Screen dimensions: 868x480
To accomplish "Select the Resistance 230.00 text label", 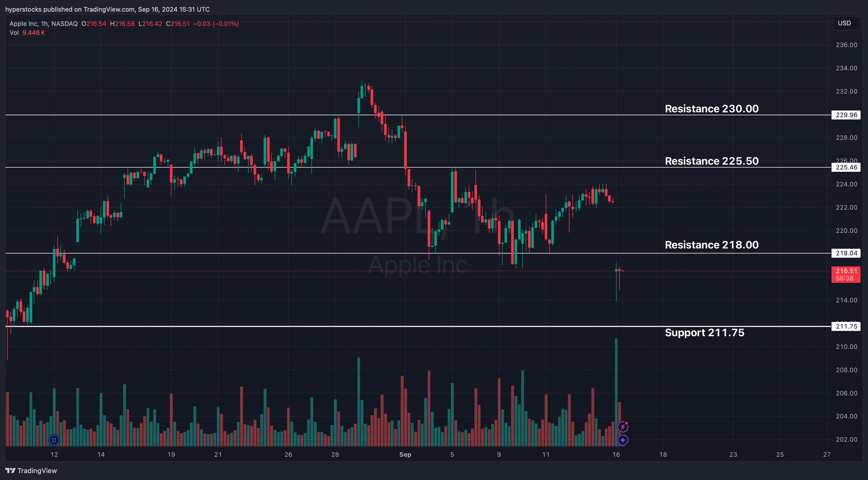I will click(x=712, y=109).
